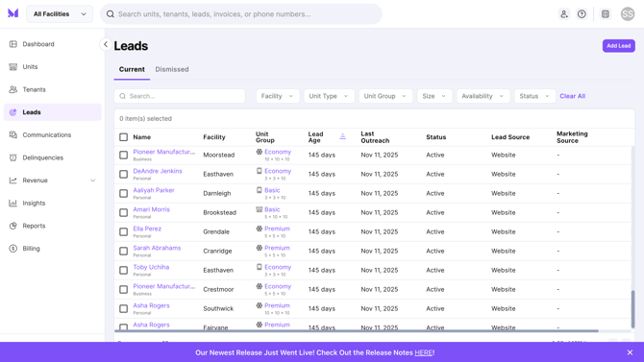Open the help icon in the header

(x=582, y=14)
